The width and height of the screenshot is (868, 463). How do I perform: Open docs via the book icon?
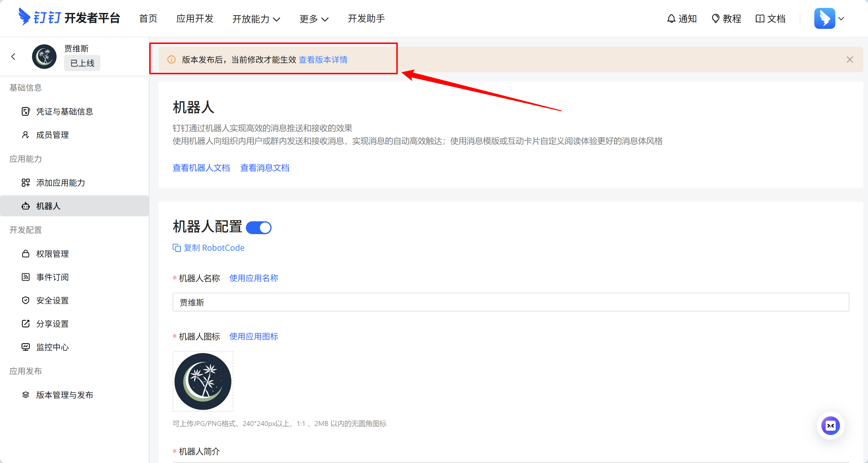click(759, 19)
